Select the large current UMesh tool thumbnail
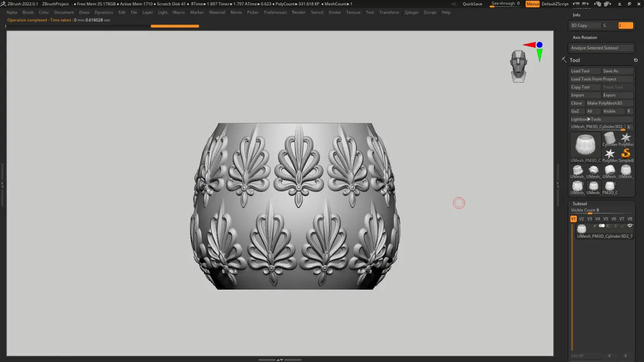Viewport: 644px width, 362px height. pyautogui.click(x=586, y=147)
